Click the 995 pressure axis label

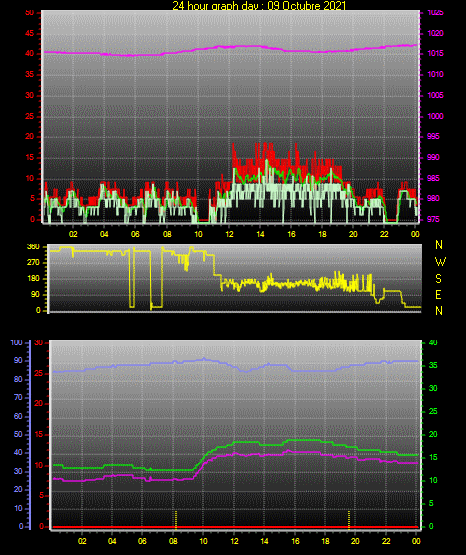tap(433, 136)
